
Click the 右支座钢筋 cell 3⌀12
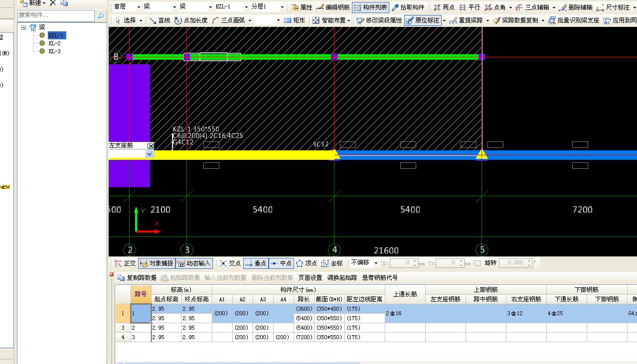click(526, 313)
